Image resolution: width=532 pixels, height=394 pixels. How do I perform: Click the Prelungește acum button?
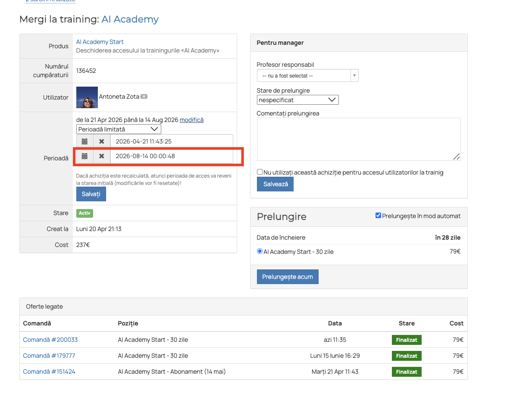tap(288, 277)
